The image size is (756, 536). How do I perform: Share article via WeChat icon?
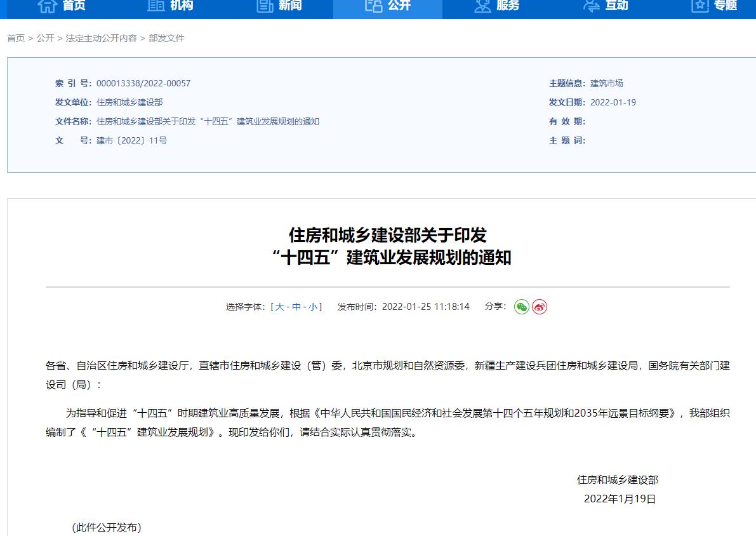point(522,307)
